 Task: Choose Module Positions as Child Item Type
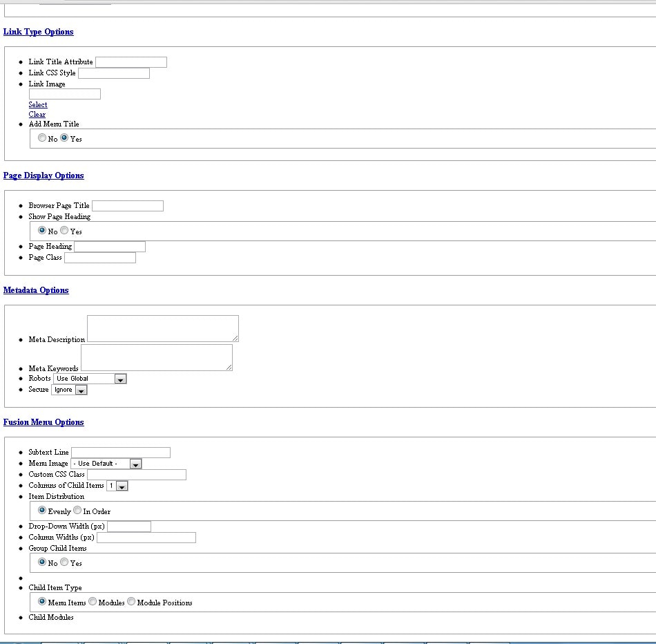pos(131,602)
